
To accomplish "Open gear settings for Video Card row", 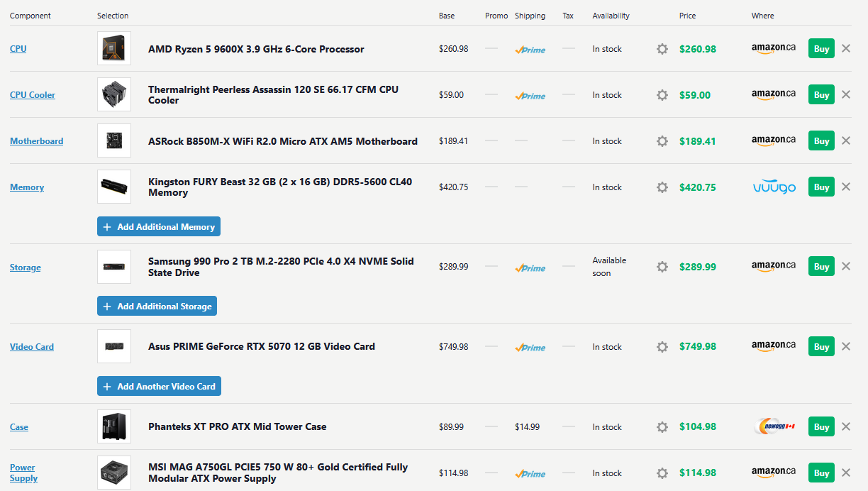I will tap(662, 347).
